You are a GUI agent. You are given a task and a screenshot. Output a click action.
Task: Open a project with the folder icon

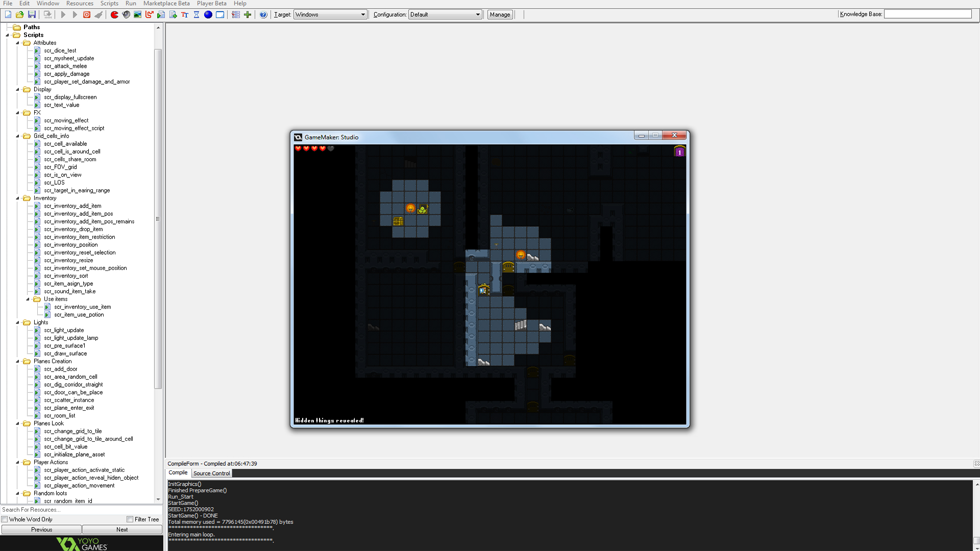point(19,14)
